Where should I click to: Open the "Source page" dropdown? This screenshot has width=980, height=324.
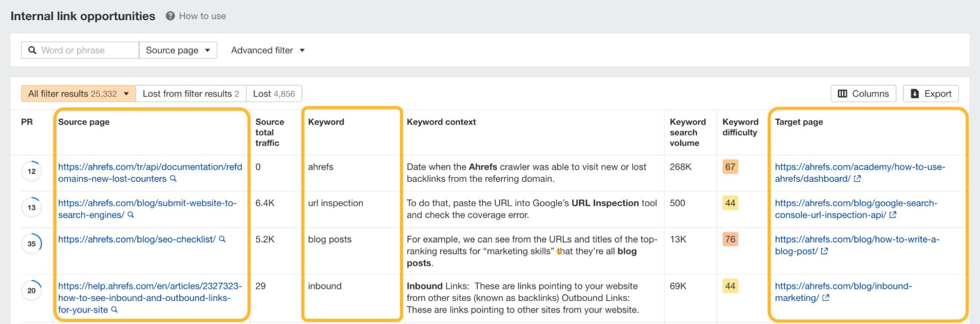(x=178, y=50)
